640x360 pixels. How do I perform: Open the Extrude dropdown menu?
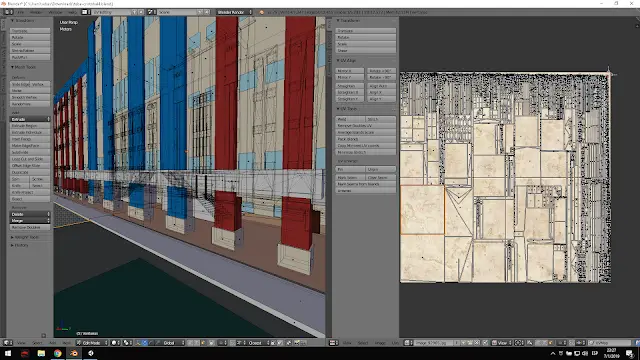click(30, 119)
